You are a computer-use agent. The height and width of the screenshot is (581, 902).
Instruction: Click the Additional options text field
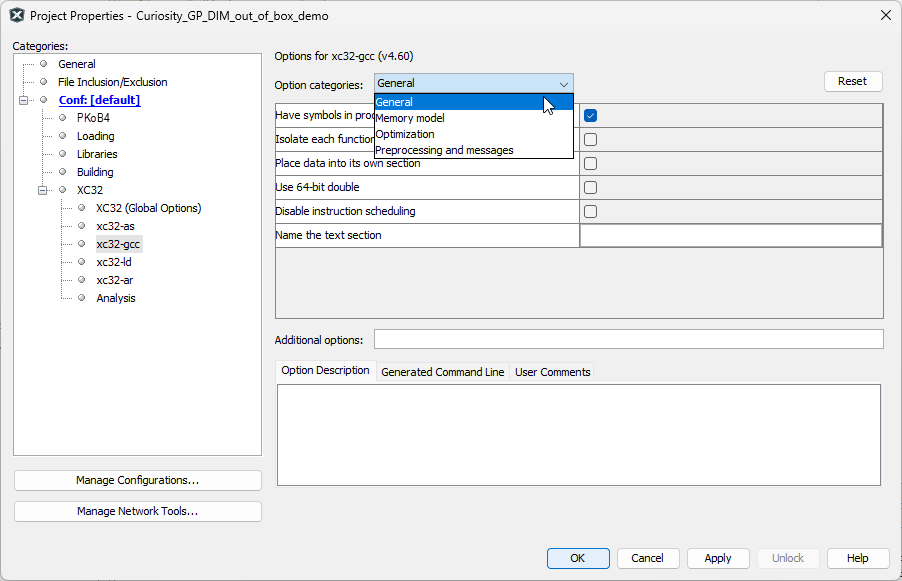coord(628,340)
